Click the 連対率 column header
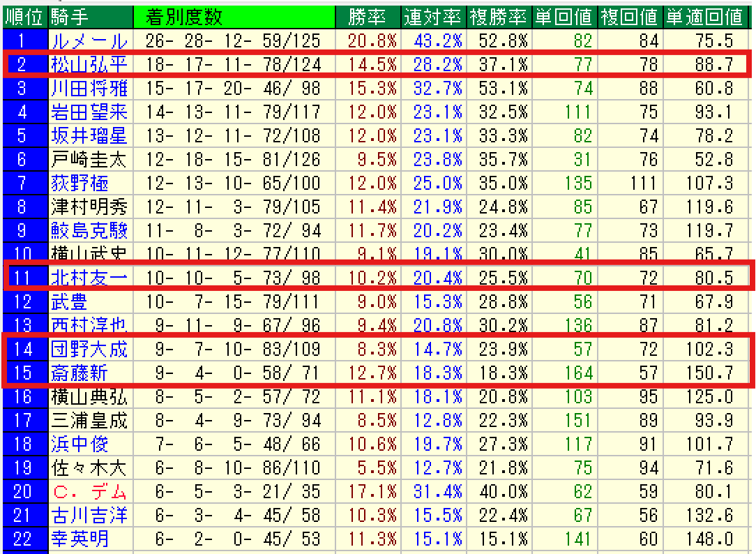The height and width of the screenshot is (554, 756). (x=434, y=17)
